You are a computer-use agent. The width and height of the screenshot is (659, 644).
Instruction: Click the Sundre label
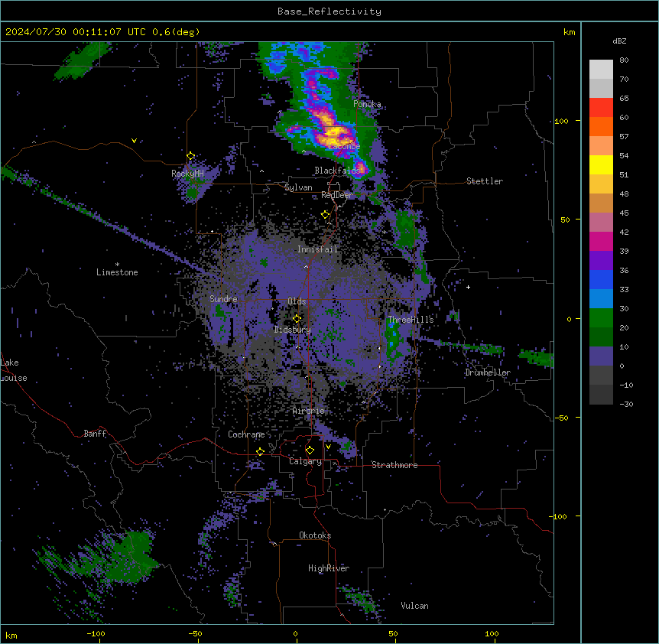click(223, 299)
